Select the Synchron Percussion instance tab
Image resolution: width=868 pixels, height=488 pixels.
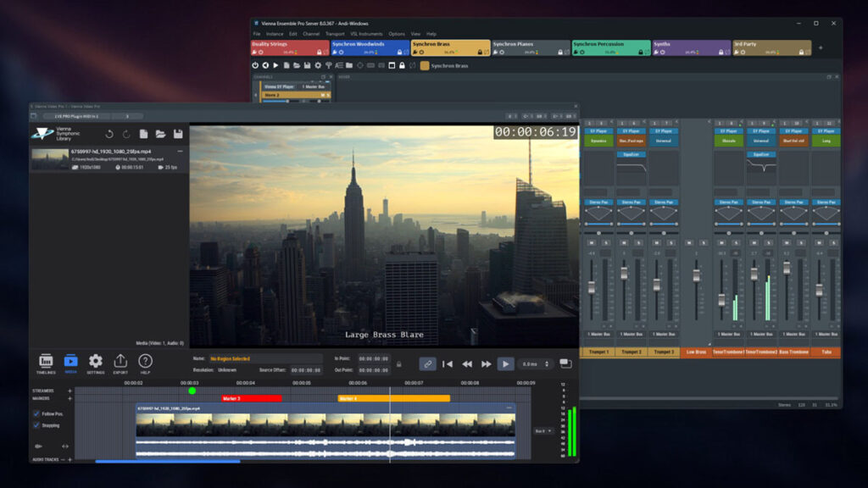pyautogui.click(x=609, y=47)
